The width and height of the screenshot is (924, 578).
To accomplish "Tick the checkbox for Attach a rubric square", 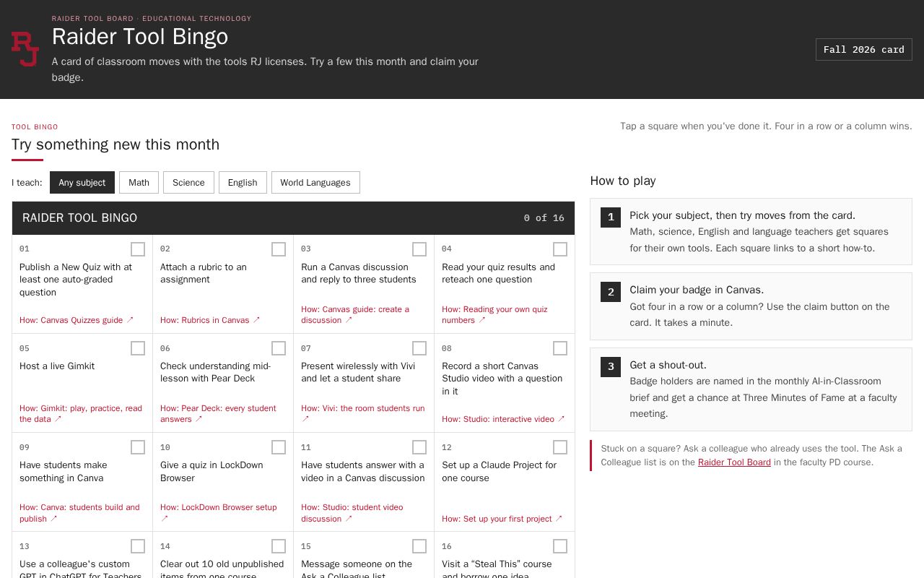I will (279, 249).
